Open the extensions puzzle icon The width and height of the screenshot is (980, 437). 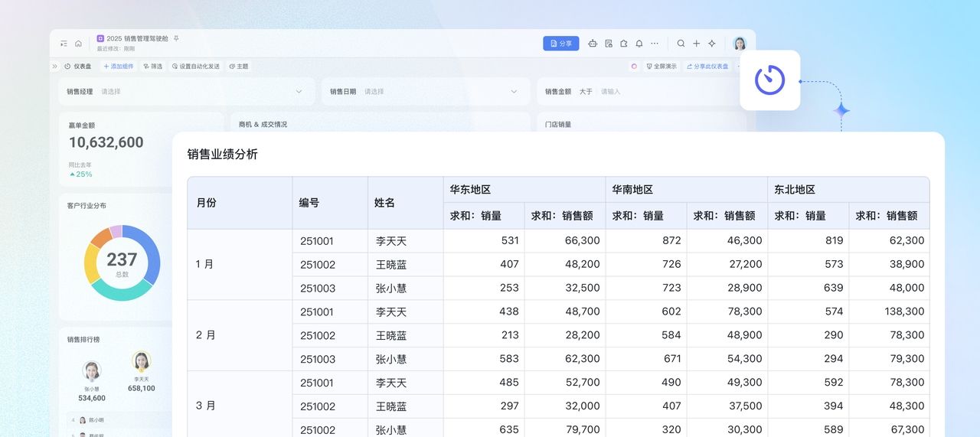(x=624, y=44)
